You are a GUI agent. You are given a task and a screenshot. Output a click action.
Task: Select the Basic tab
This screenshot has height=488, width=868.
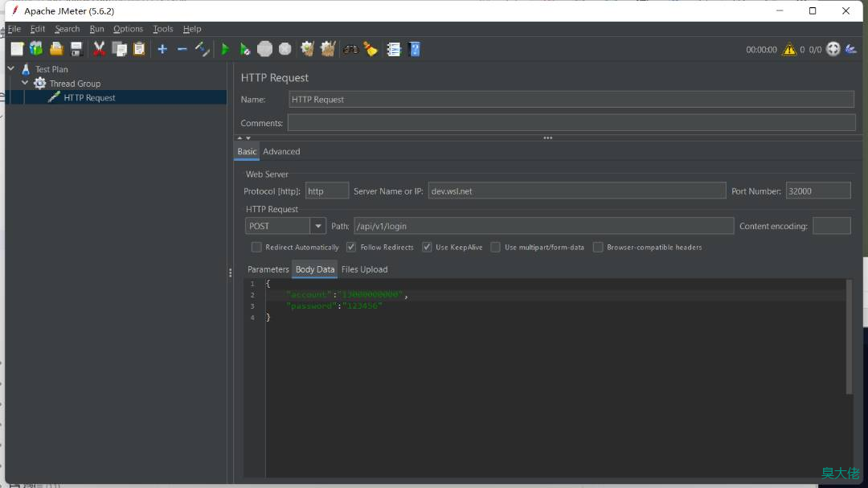[x=247, y=151]
